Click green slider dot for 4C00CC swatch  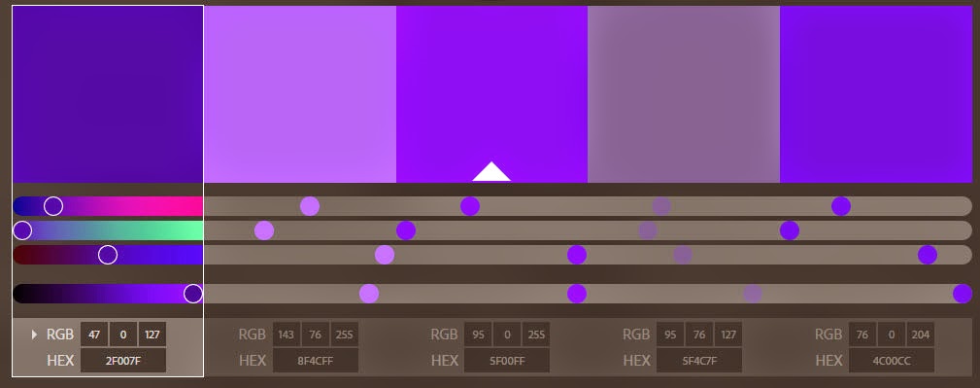790,230
